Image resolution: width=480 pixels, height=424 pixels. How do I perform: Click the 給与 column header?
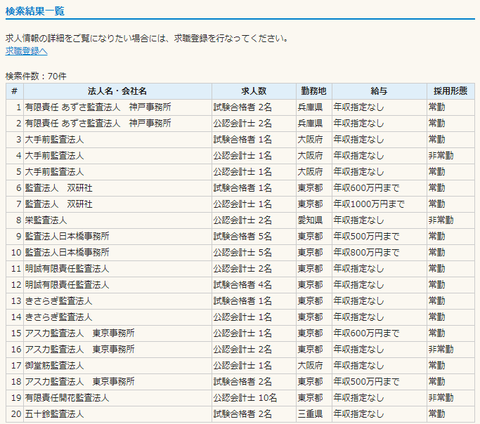click(x=379, y=91)
